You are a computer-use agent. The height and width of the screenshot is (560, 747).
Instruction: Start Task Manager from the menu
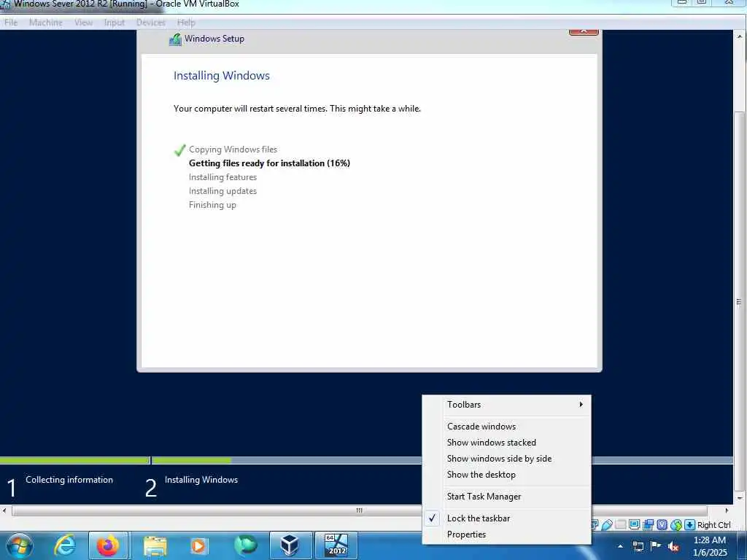(x=506, y=496)
